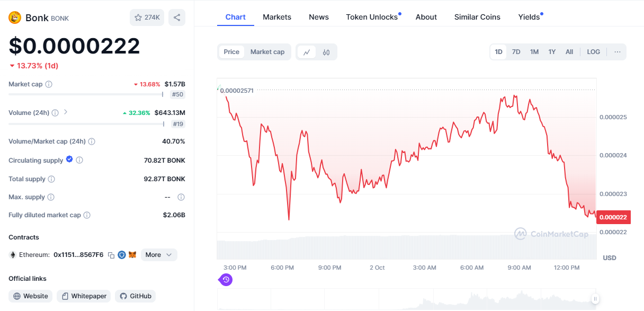
Task: Open the Chart tab
Action: [x=236, y=17]
